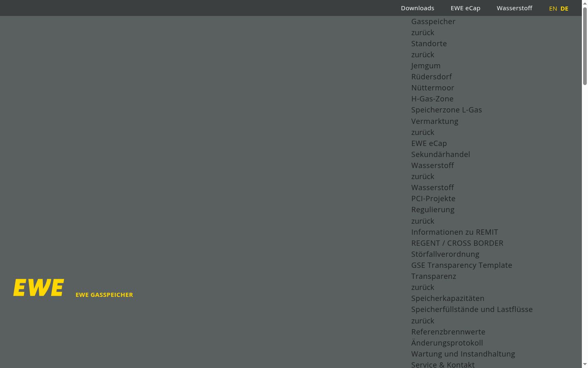
Task: Open Speicherfüllstände und Lastflüsse
Action: pos(472,310)
